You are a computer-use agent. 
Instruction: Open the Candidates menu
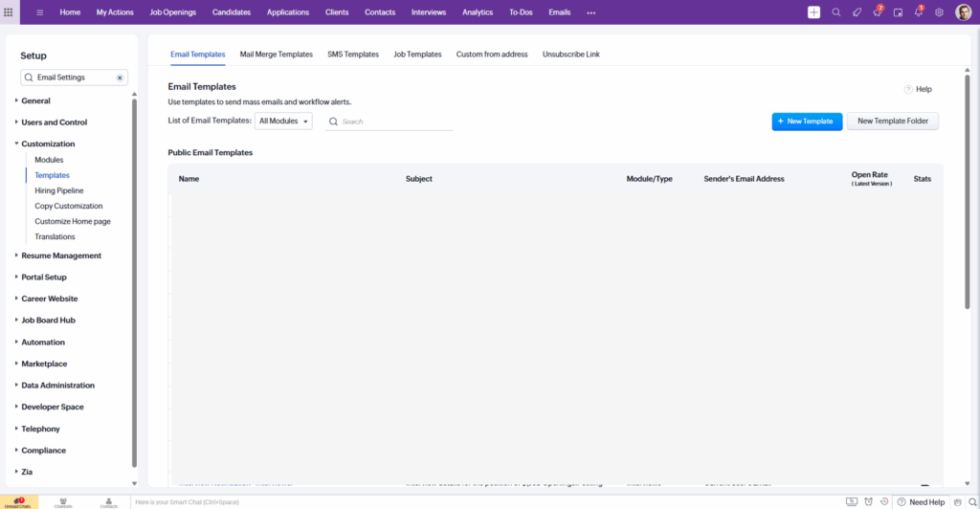click(231, 12)
